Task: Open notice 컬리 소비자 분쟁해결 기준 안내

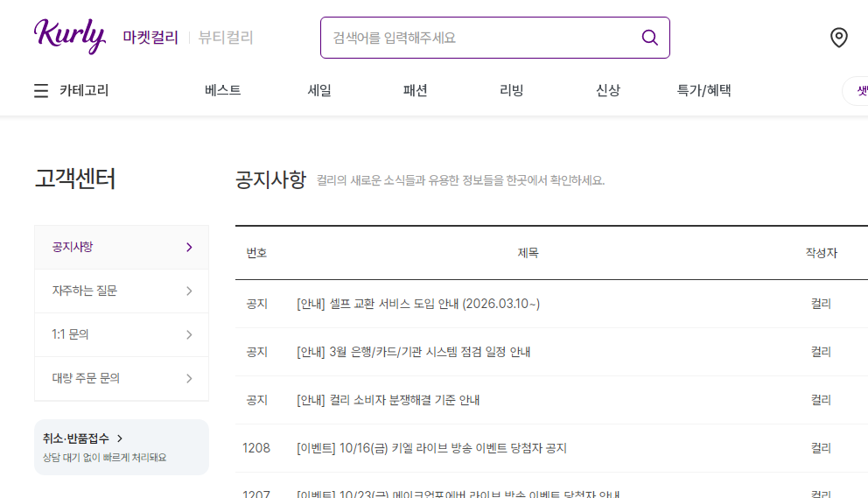Action: (388, 400)
